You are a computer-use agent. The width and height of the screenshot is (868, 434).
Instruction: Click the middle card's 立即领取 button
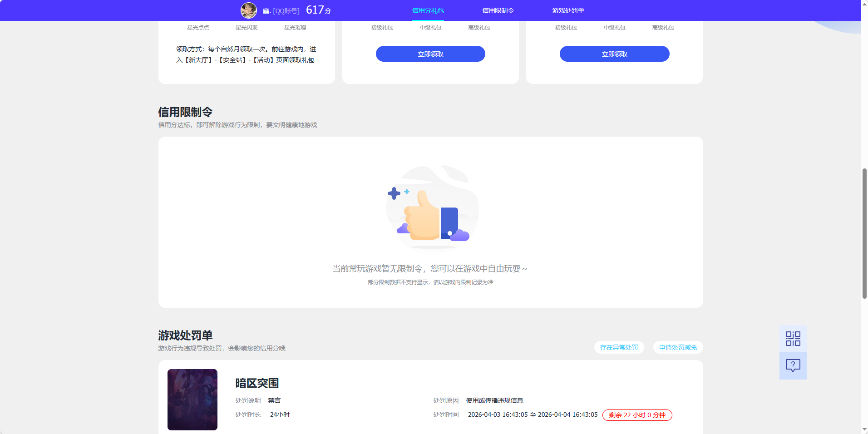[x=430, y=54]
